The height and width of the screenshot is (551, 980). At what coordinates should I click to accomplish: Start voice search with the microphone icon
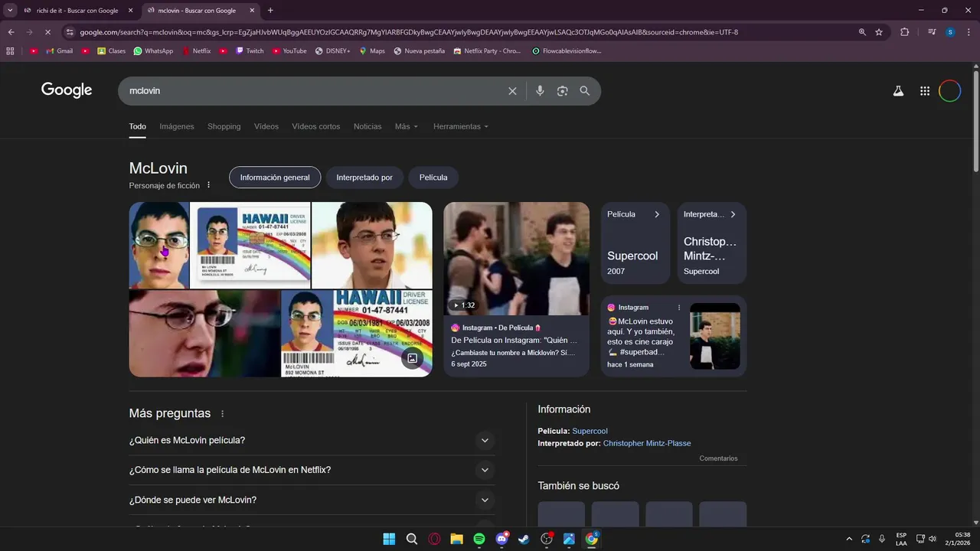pos(540,91)
